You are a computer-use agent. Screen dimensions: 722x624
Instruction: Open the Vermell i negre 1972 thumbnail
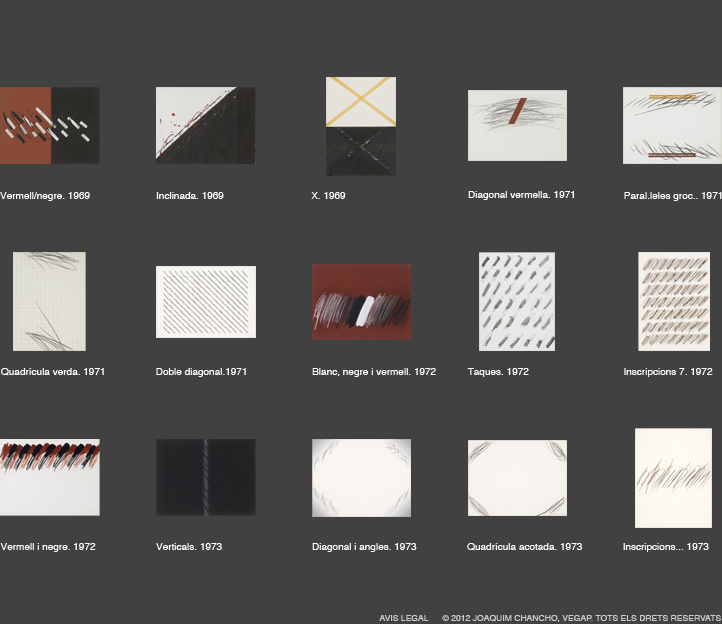coord(50,477)
